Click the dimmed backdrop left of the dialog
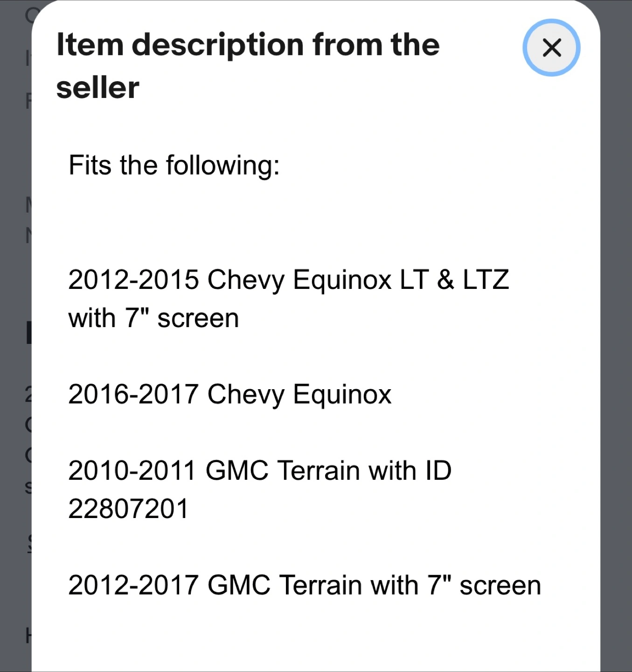The width and height of the screenshot is (632, 672). click(x=14, y=280)
